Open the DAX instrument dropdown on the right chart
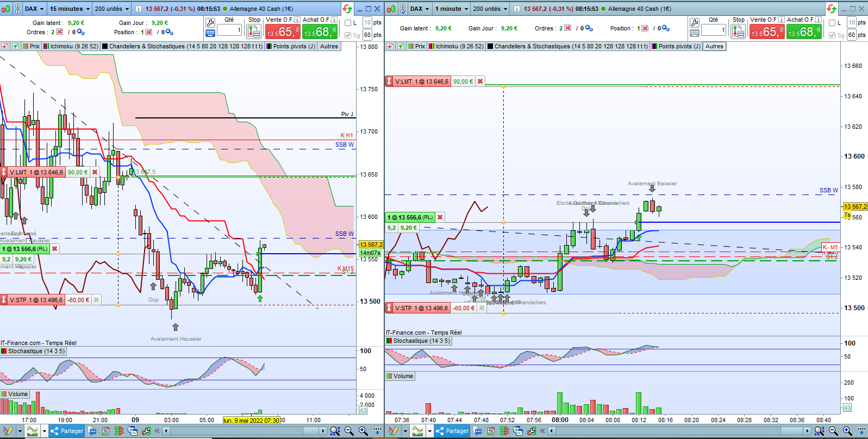 point(420,9)
